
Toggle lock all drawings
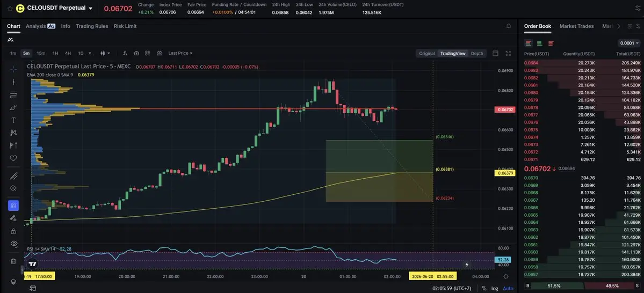tap(13, 231)
